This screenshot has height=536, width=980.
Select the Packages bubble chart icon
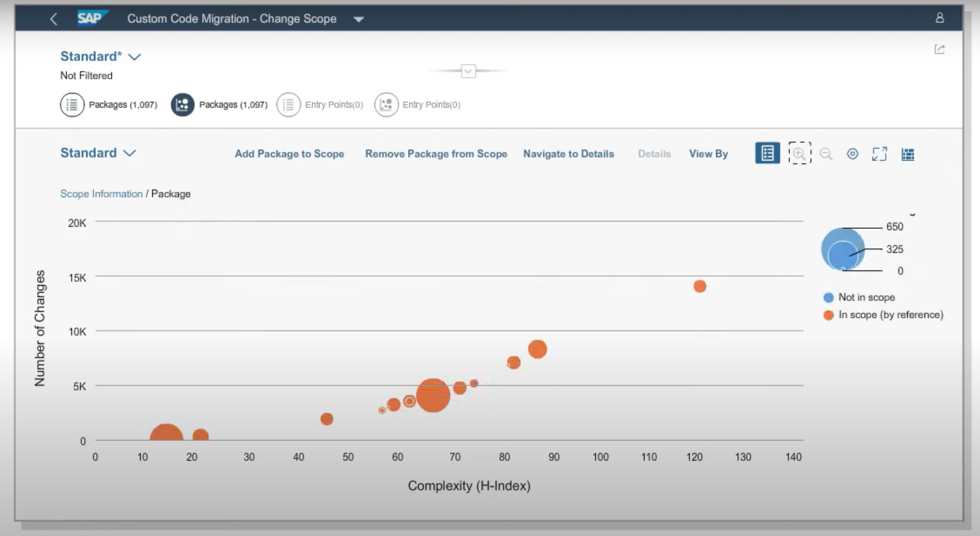181,105
